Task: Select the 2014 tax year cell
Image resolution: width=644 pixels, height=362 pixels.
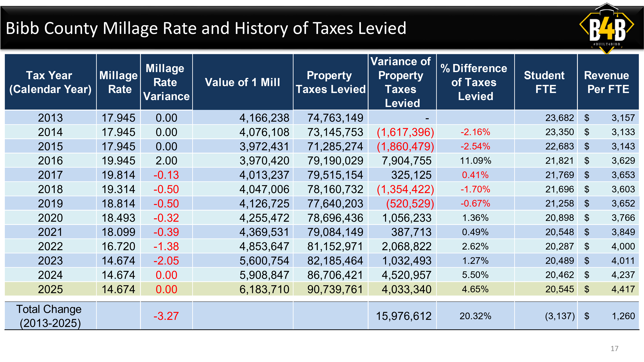Action: [x=50, y=132]
